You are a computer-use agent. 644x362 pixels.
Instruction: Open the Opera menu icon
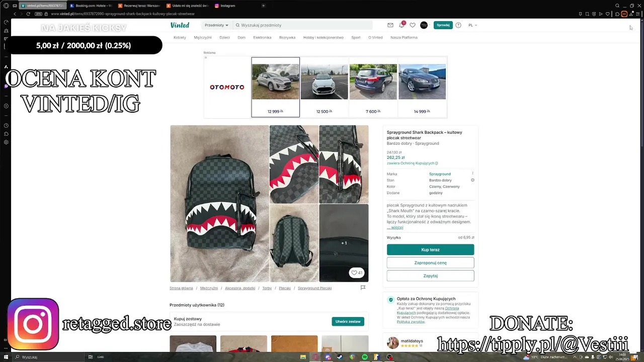(x=6, y=6)
